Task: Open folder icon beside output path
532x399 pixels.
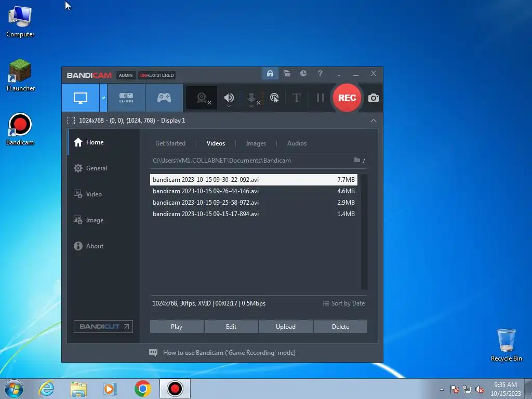Action: pyautogui.click(x=357, y=160)
